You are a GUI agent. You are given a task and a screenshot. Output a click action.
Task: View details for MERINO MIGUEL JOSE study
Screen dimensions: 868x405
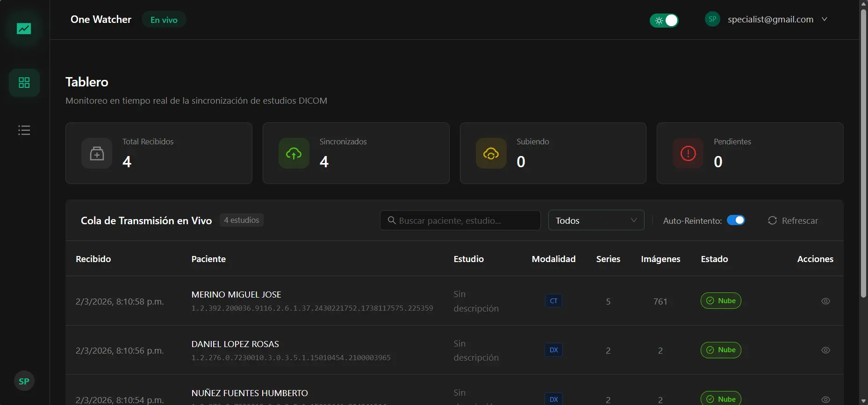(x=825, y=301)
